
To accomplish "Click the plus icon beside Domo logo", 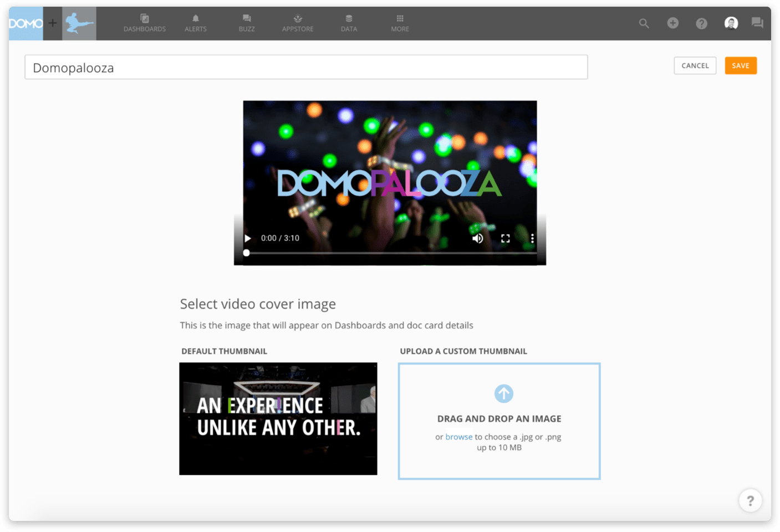I will coord(53,23).
